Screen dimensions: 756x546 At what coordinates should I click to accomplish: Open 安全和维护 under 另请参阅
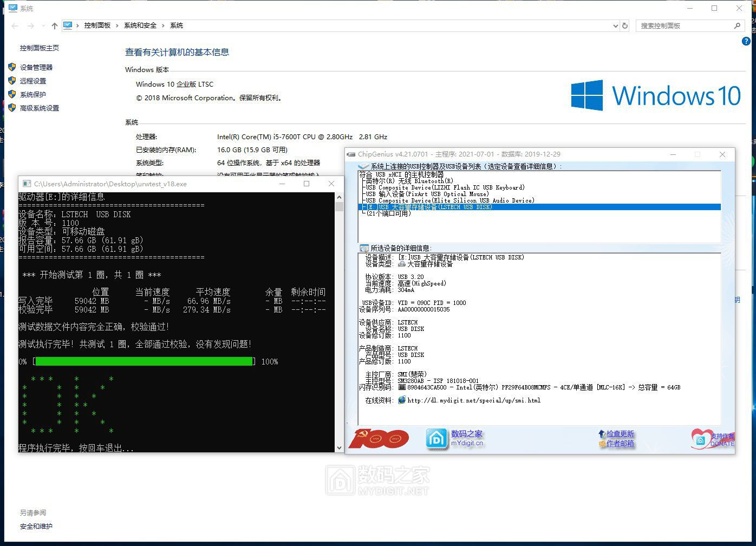coord(36,526)
